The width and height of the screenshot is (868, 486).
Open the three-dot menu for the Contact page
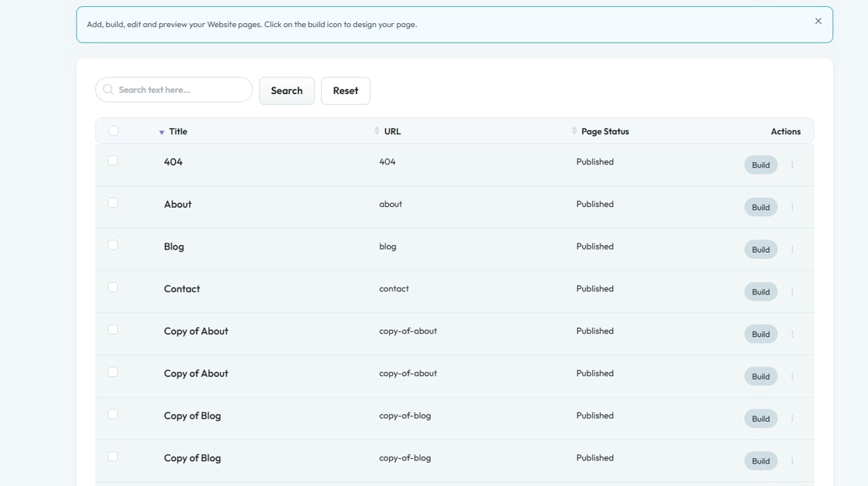click(792, 292)
